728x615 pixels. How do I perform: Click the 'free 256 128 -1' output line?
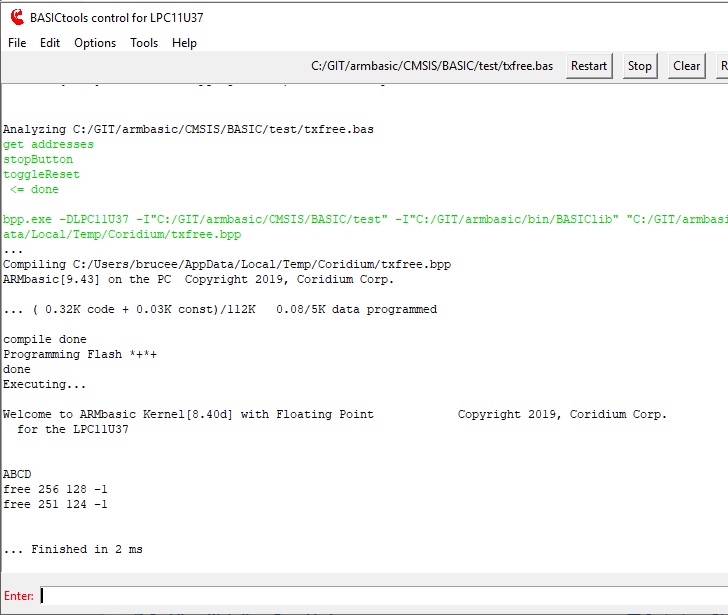tap(55, 490)
